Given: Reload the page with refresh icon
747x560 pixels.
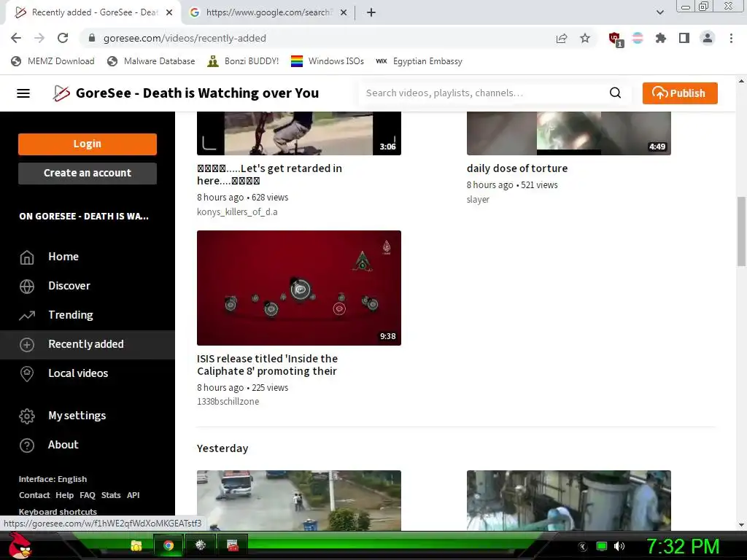Looking at the screenshot, I should (x=63, y=38).
